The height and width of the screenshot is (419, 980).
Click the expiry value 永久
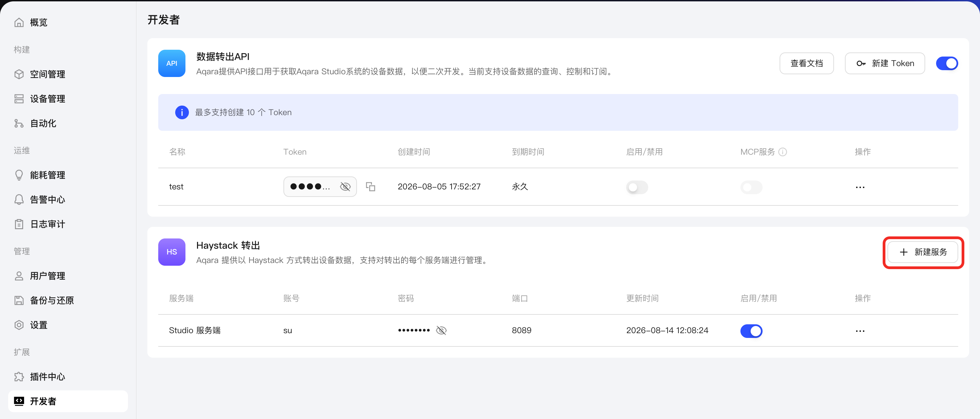[x=520, y=187]
